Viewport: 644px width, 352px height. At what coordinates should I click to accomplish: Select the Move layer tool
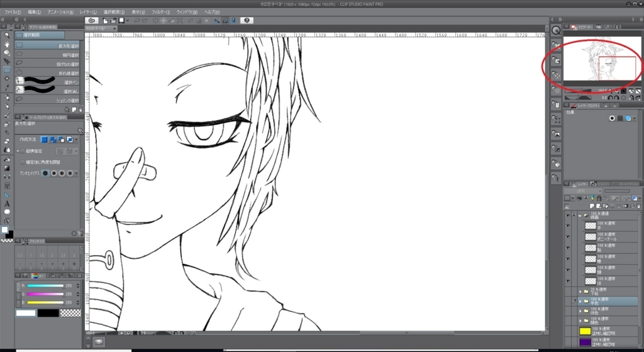coord(7,61)
